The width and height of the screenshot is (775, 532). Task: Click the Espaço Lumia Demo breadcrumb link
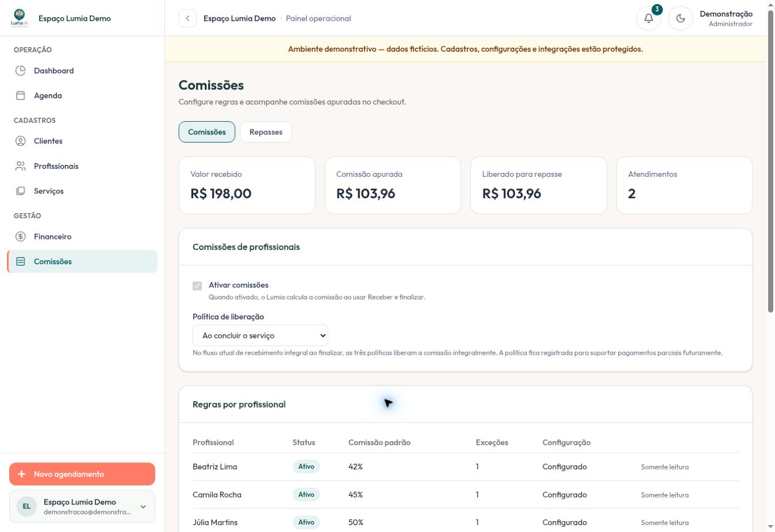click(x=240, y=18)
